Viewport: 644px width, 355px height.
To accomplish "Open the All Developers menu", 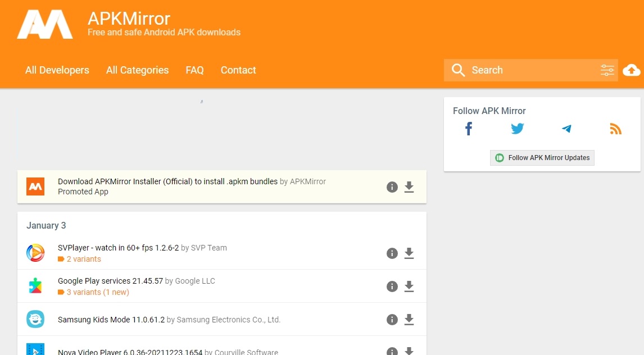I will point(57,70).
